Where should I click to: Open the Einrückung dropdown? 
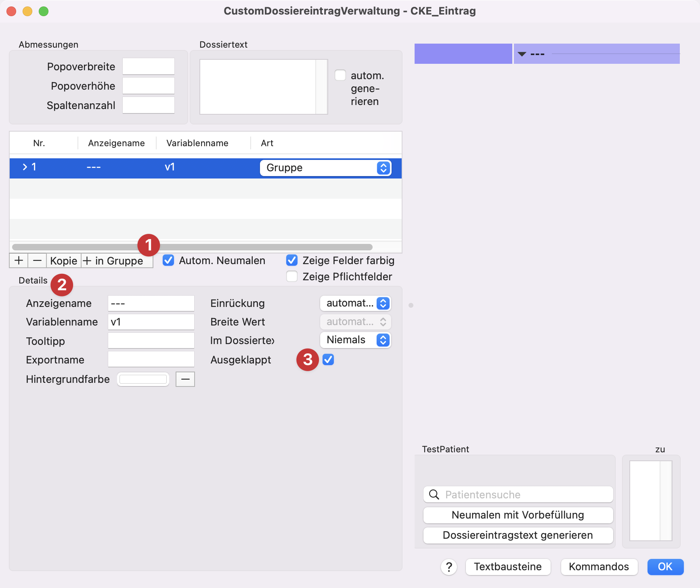(355, 303)
